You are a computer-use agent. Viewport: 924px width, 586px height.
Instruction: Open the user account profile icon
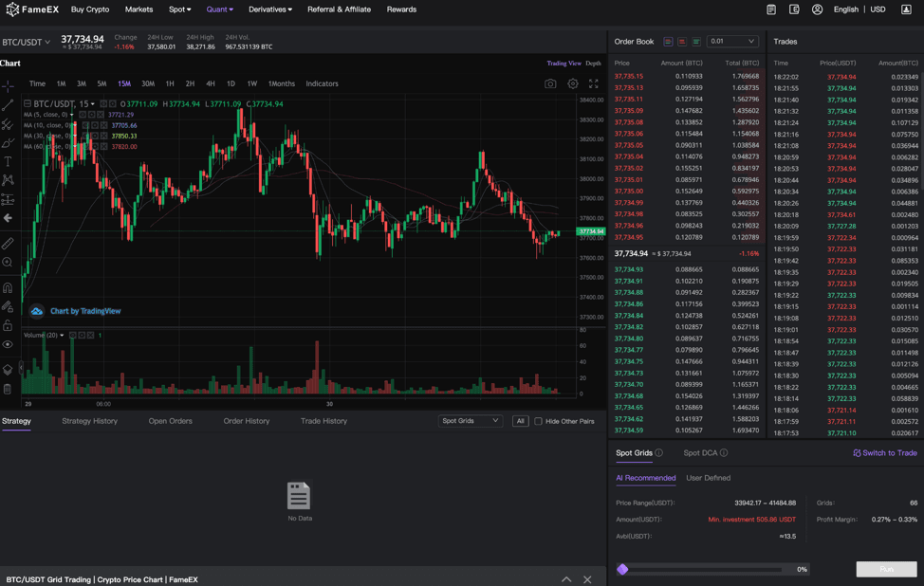[817, 9]
